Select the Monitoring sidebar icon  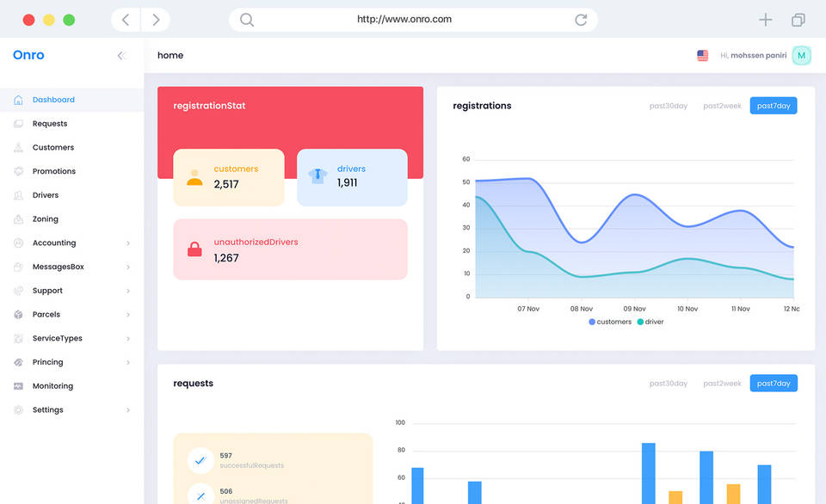17,385
